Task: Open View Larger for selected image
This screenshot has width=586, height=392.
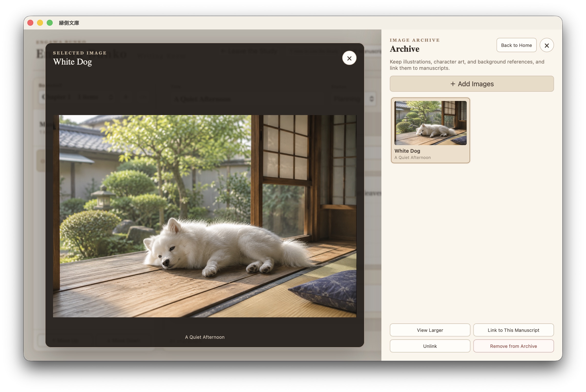Action: [430, 330]
